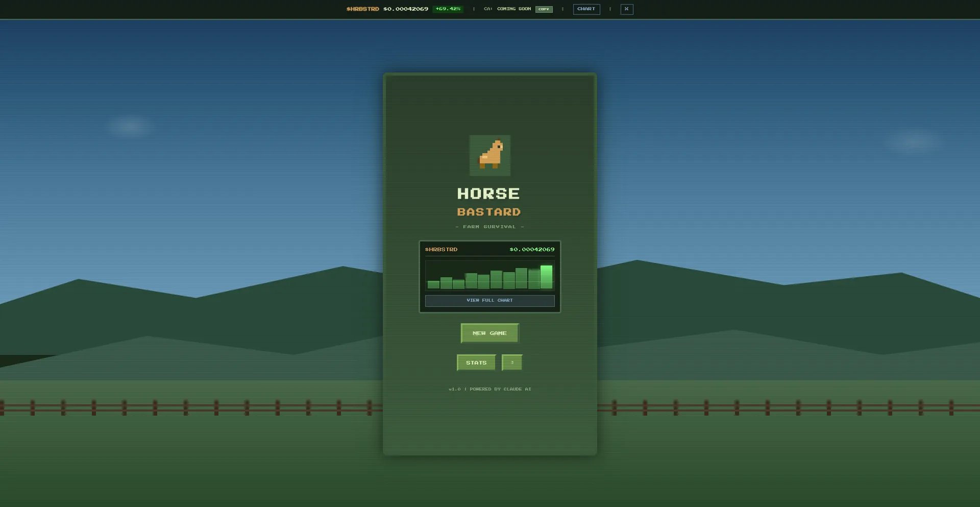Click the $0.00042069 price in the token widget
The height and width of the screenshot is (507, 980).
(x=532, y=249)
